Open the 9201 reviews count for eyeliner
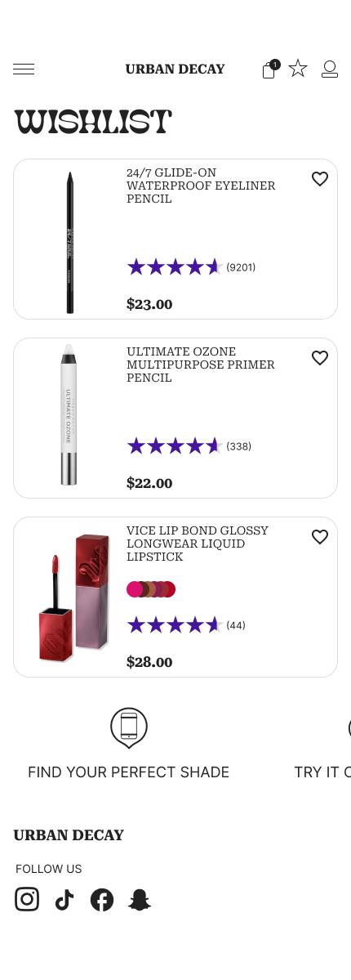Viewport: 351px width, 980px height. click(x=241, y=267)
